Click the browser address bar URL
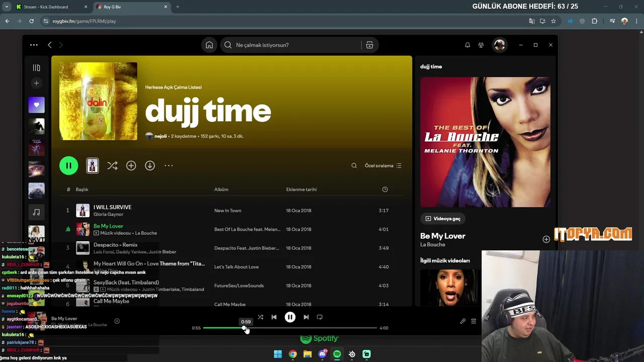The image size is (644, 362). (84, 21)
